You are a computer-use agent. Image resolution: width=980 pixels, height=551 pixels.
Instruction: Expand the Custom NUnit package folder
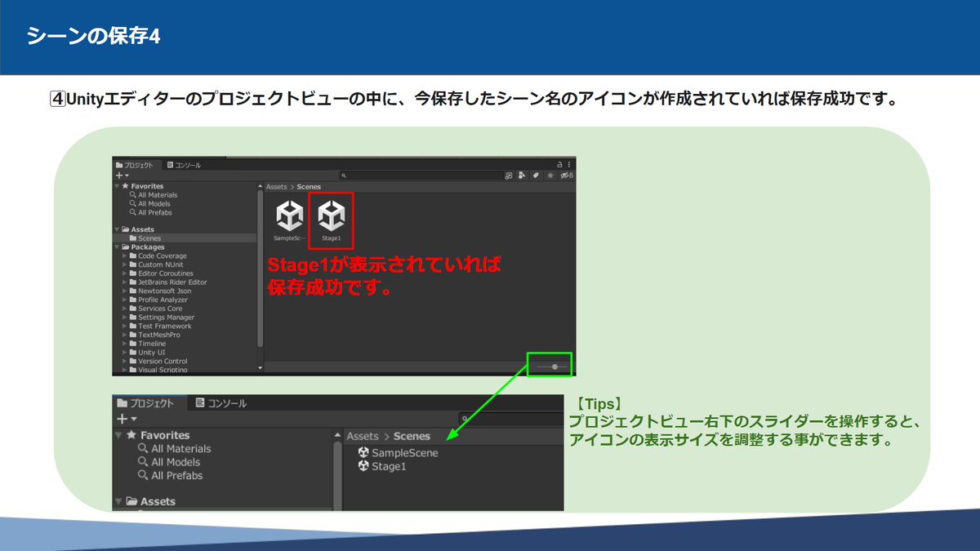tap(123, 264)
